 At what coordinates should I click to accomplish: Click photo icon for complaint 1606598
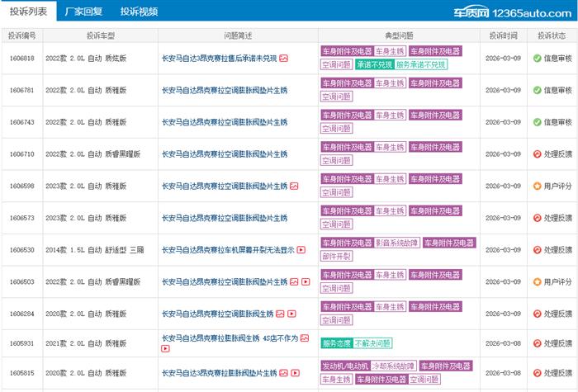295,187
